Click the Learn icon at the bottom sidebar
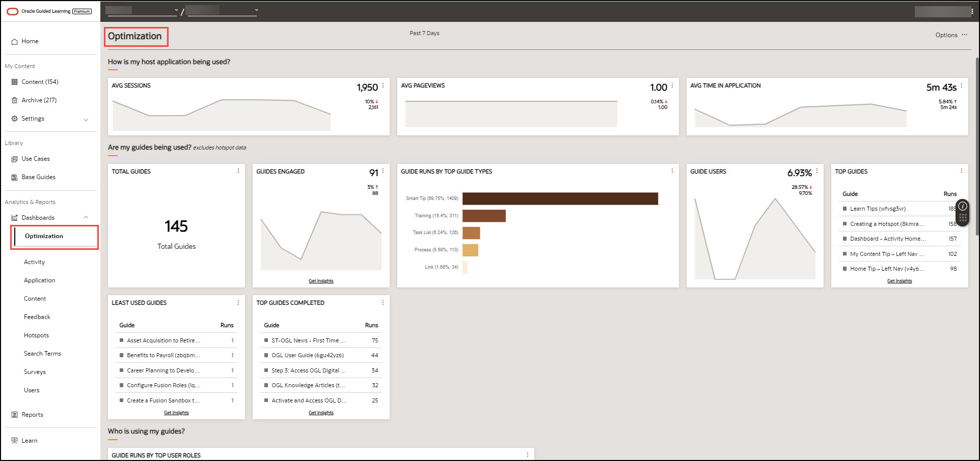The width and height of the screenshot is (980, 461). point(14,440)
